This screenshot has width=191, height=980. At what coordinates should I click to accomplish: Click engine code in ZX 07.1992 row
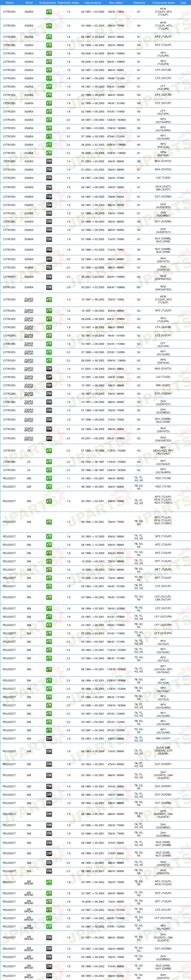coord(163,450)
